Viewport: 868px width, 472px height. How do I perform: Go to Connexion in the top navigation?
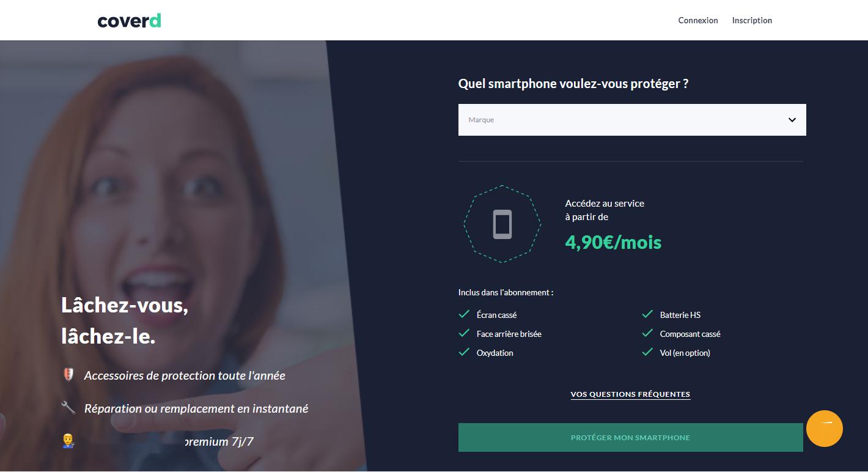click(698, 20)
